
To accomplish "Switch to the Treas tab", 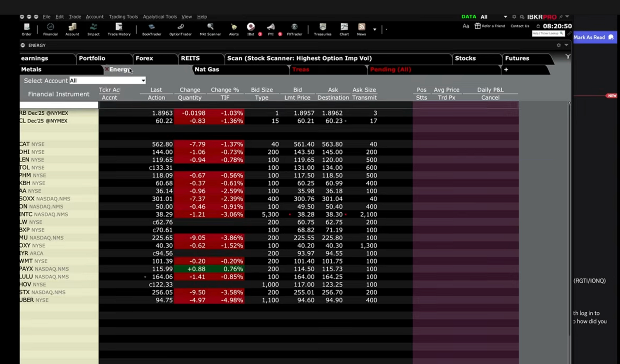I will coord(329,70).
